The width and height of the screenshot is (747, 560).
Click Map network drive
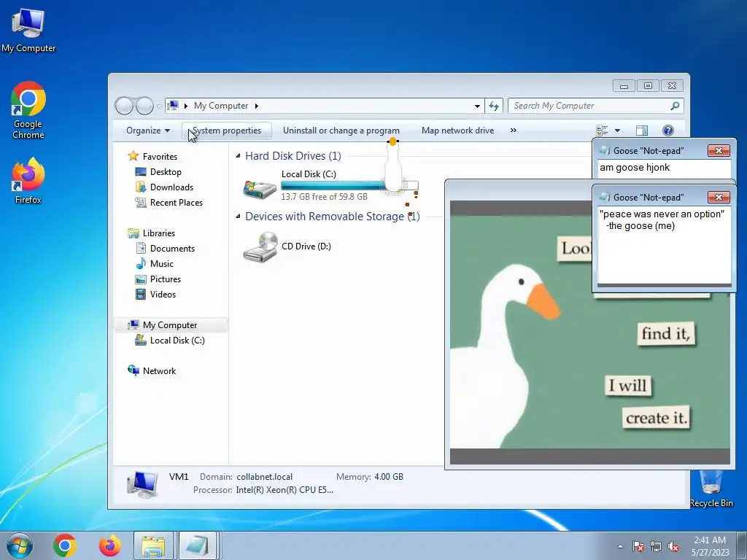click(x=458, y=131)
